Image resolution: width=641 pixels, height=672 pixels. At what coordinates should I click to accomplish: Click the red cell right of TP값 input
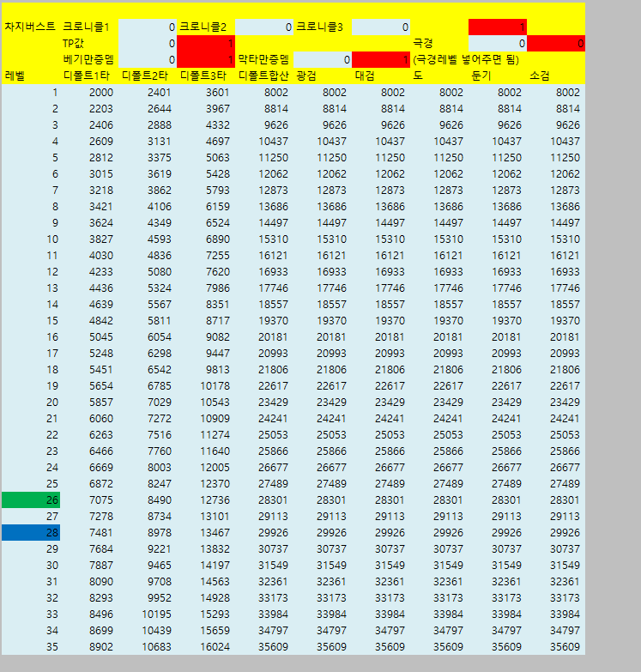click(205, 43)
